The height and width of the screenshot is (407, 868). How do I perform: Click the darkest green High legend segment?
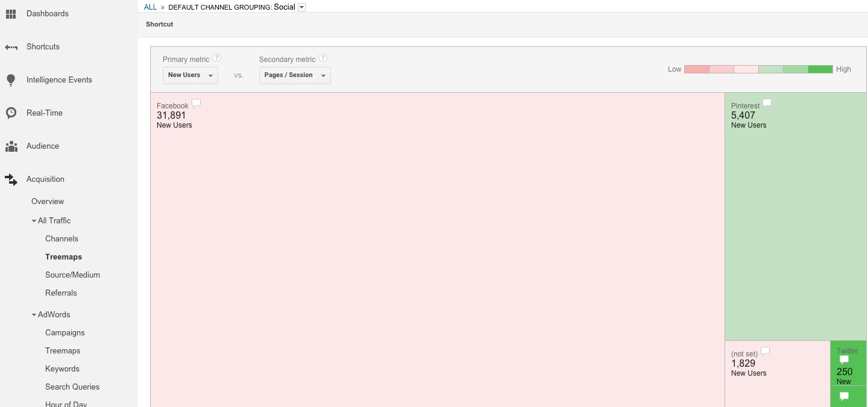tap(820, 69)
